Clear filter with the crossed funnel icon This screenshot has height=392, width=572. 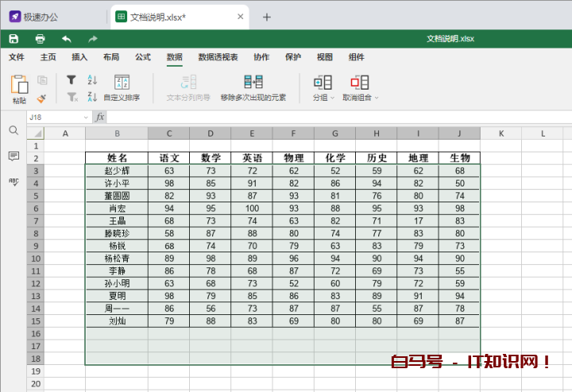[x=72, y=97]
